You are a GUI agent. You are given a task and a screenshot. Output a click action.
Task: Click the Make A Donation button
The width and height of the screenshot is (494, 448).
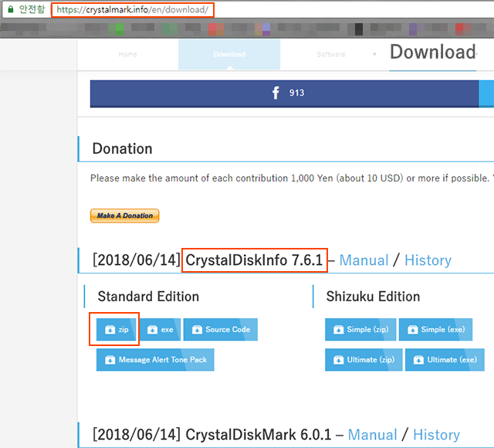125,216
